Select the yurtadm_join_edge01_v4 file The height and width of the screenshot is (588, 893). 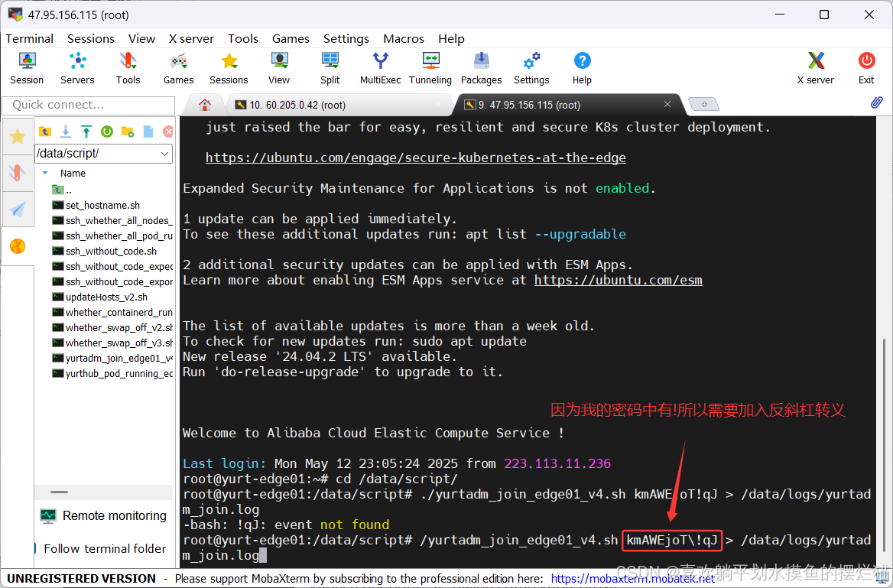pos(112,359)
